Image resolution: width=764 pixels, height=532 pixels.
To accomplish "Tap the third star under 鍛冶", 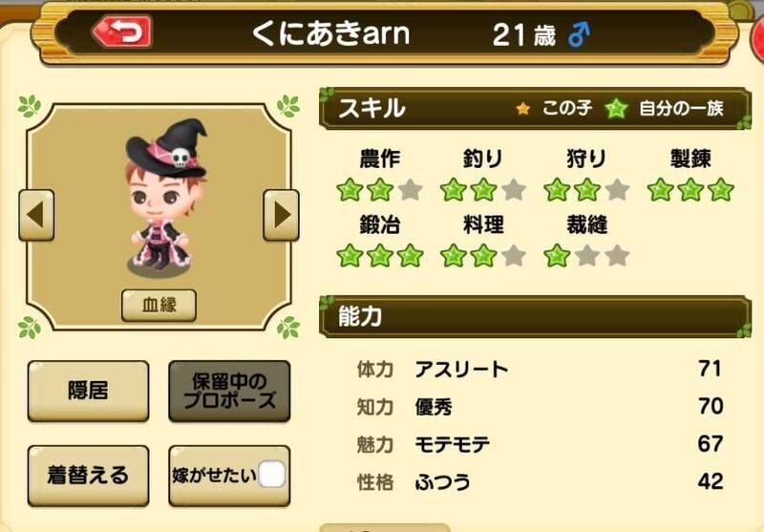I will [x=411, y=255].
